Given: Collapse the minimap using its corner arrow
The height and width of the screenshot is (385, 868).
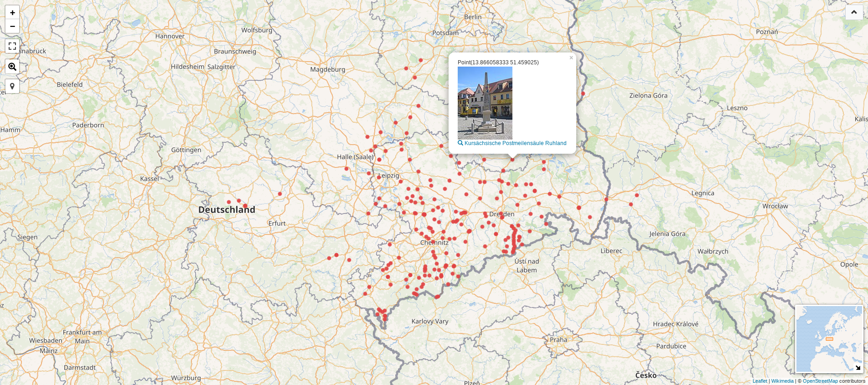Looking at the screenshot, I should (x=858, y=367).
